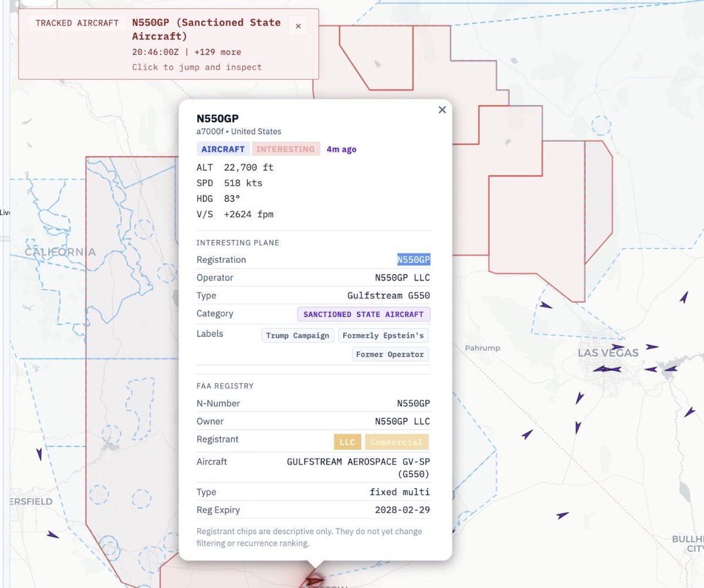Click the Type value Gulfstream G550
Viewport: 704px width, 588px height.
[389, 295]
